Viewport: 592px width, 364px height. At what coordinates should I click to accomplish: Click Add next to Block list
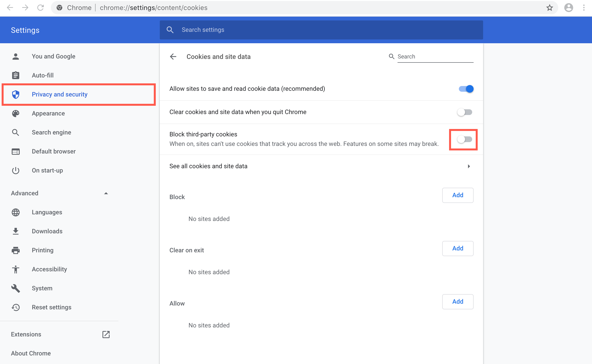(x=457, y=195)
